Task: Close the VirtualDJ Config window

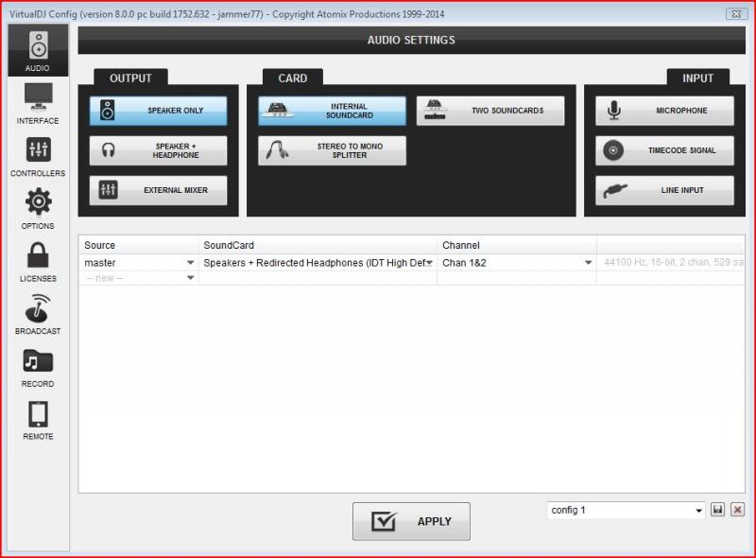Action: [x=736, y=14]
